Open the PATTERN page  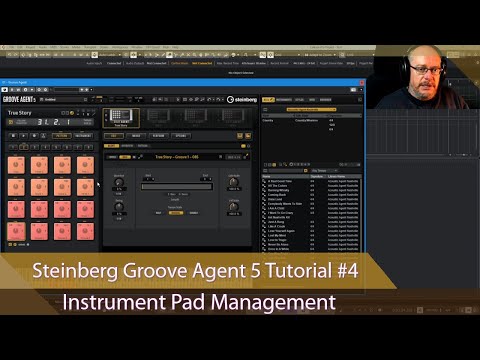point(159,136)
